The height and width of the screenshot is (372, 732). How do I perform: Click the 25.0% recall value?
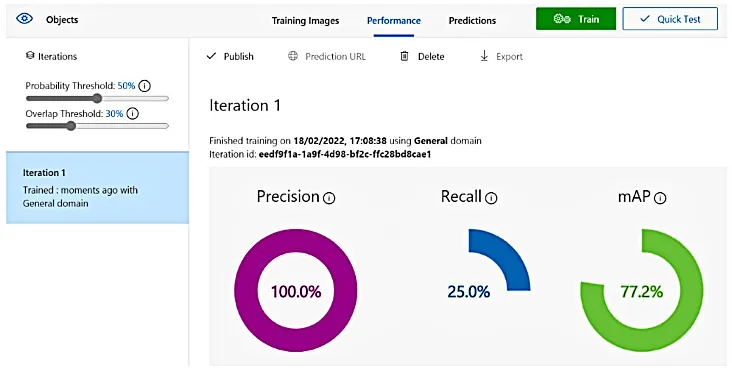click(x=469, y=292)
